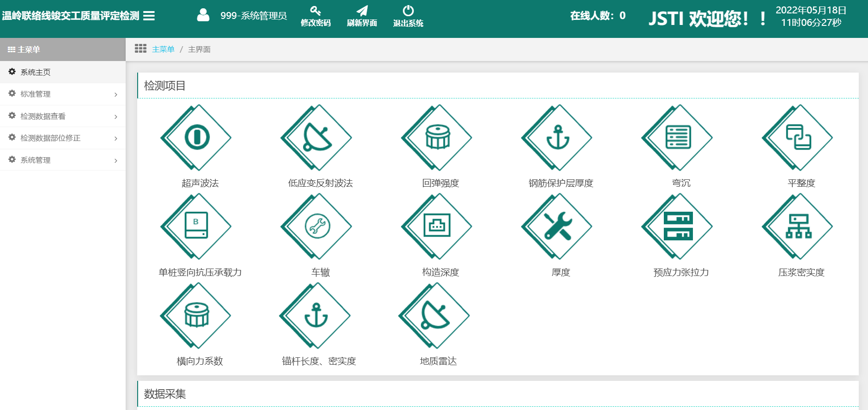This screenshot has width=868, height=410.
Task: Open the 回弹强度 drum icon
Action: point(437,137)
